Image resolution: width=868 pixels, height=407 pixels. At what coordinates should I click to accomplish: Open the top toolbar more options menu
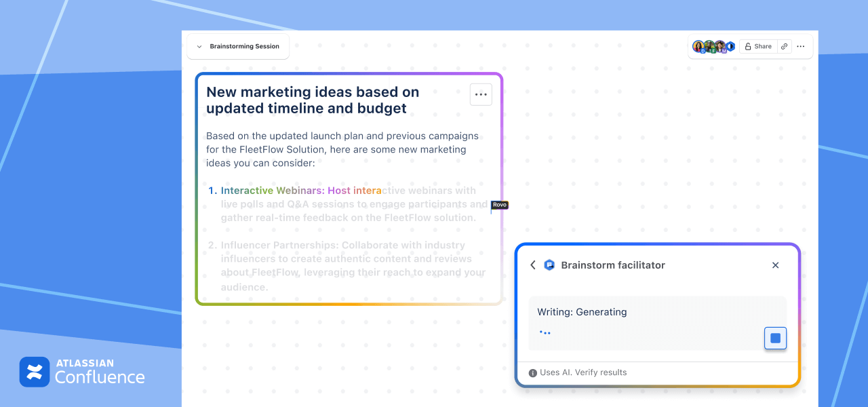[801, 46]
